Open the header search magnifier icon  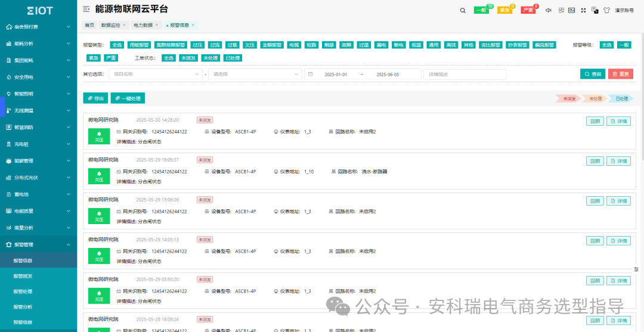click(x=463, y=10)
